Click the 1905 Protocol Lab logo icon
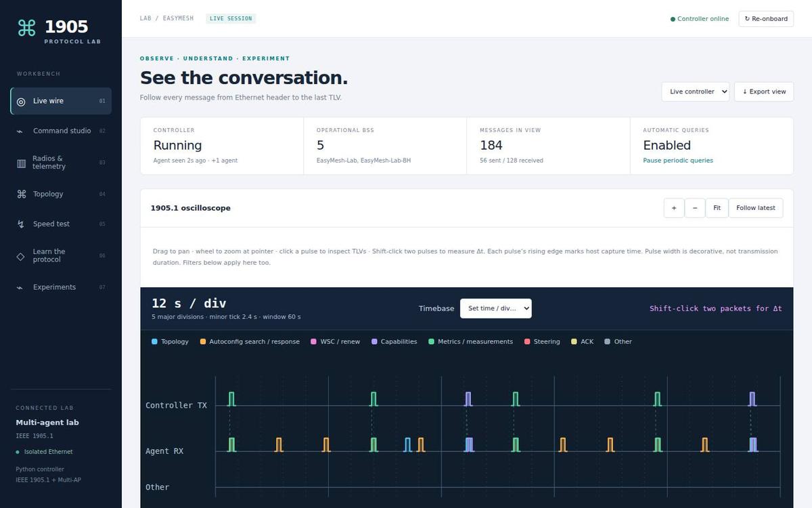 pyautogui.click(x=26, y=28)
